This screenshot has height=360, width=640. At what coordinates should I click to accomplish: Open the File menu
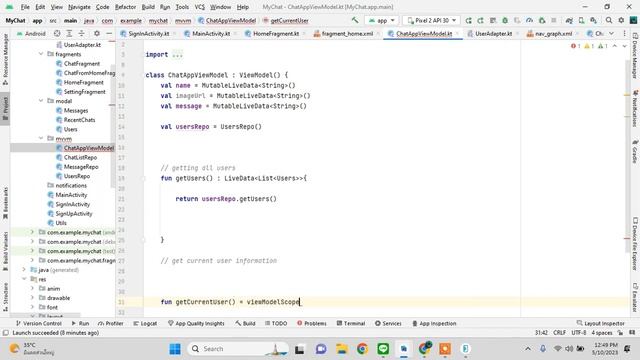pos(25,7)
